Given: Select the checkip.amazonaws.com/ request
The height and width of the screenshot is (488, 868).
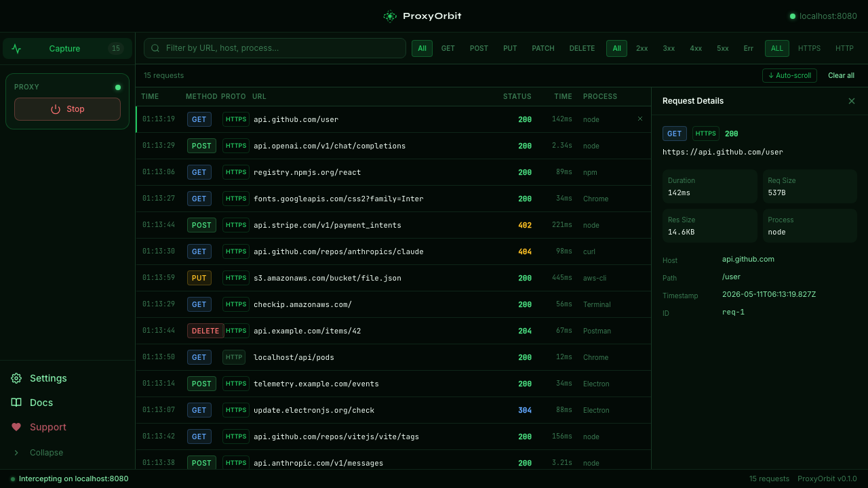Looking at the screenshot, I should [393, 304].
